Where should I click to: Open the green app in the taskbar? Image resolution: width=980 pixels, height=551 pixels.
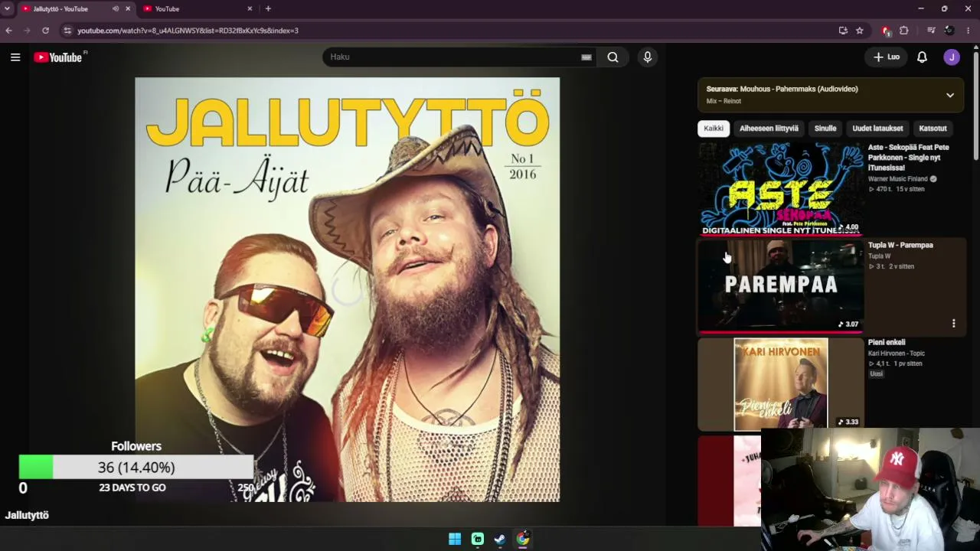pyautogui.click(x=477, y=539)
